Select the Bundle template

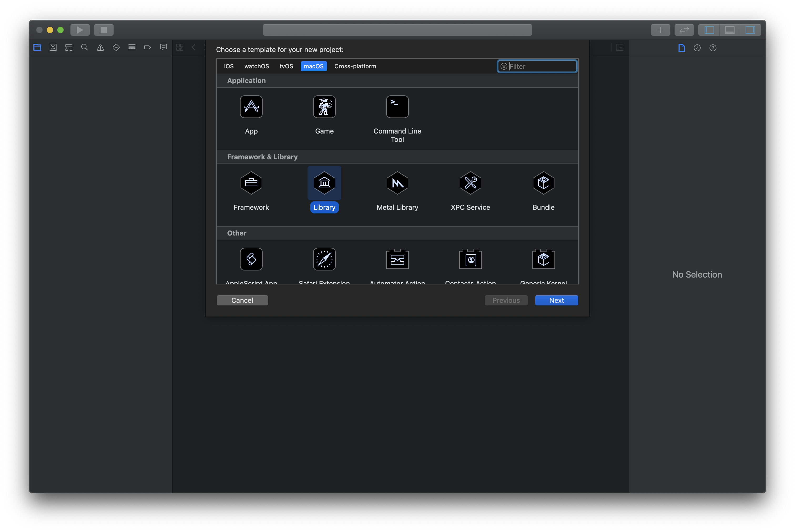(543, 183)
